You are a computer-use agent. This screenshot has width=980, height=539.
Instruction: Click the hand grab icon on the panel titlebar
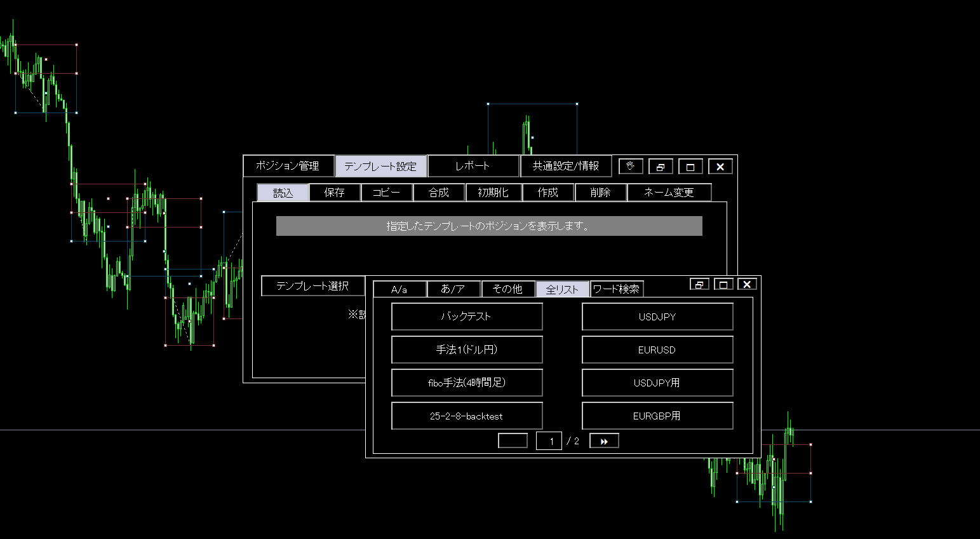coord(629,166)
